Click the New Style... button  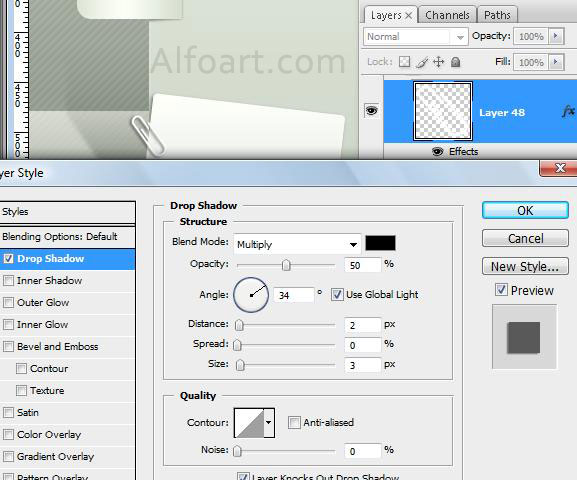coord(525,267)
